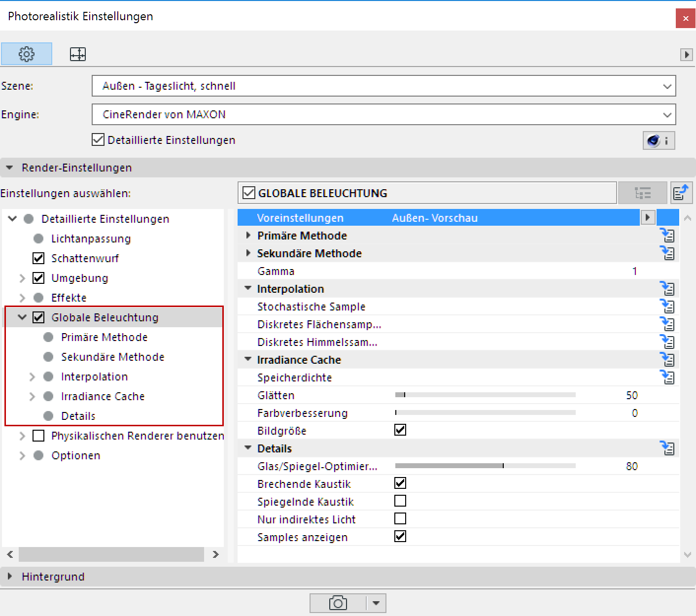Viewport: 696px width, 616px height.
Task: Expand the Optionen tree node
Action: click(x=22, y=455)
